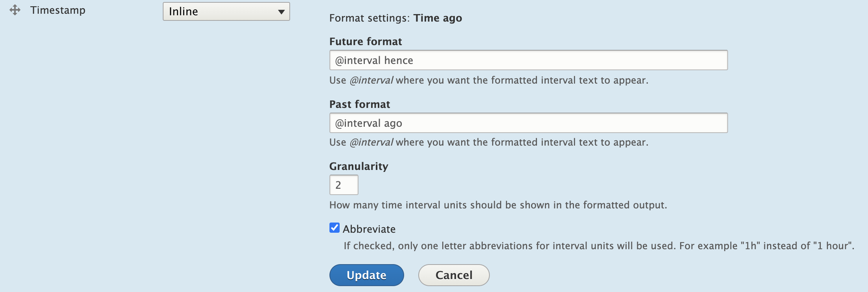Click inside the Past format input
The height and width of the screenshot is (292, 868).
528,122
